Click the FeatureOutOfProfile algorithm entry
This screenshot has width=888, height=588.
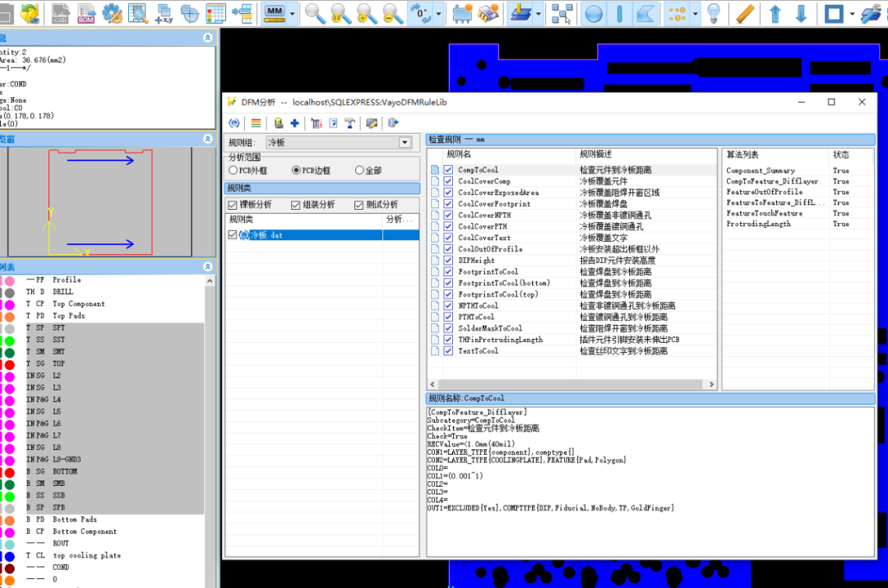(x=764, y=192)
